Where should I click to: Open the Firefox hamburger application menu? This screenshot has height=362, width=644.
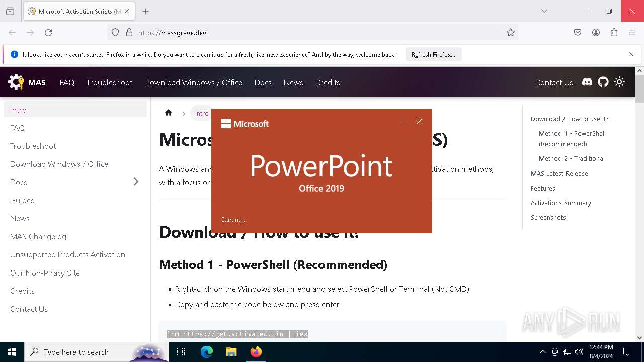click(632, 33)
